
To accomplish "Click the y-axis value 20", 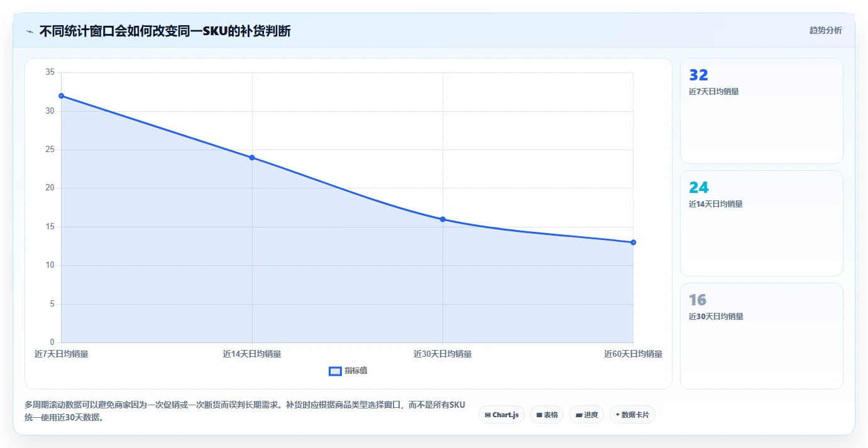I will pyautogui.click(x=50, y=188).
